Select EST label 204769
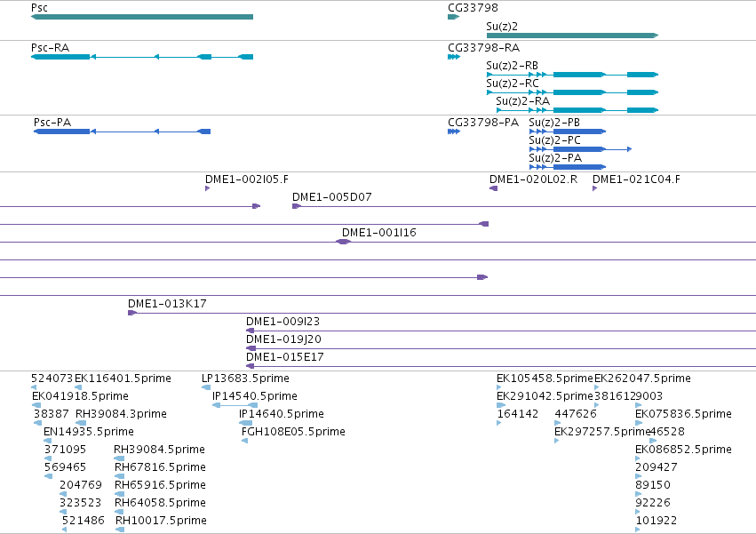756x534 pixels. tap(81, 485)
